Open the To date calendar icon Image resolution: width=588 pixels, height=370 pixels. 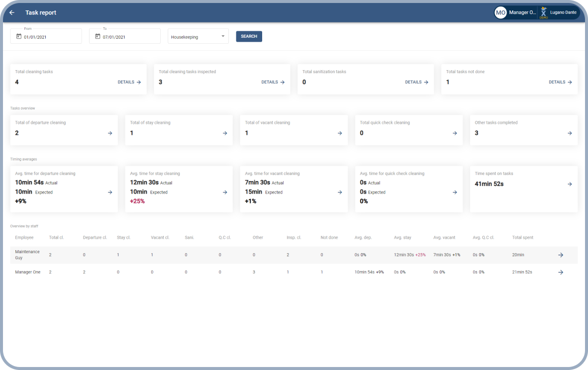pyautogui.click(x=98, y=36)
